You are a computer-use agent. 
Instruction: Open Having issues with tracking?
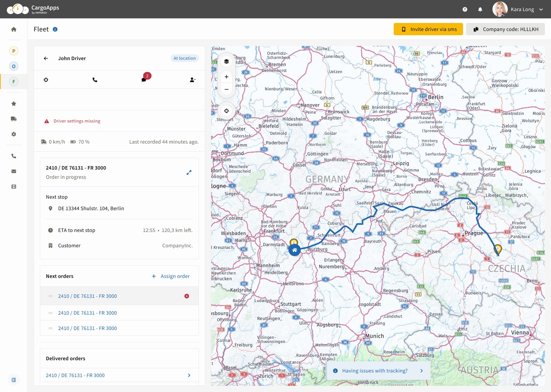(x=378, y=371)
